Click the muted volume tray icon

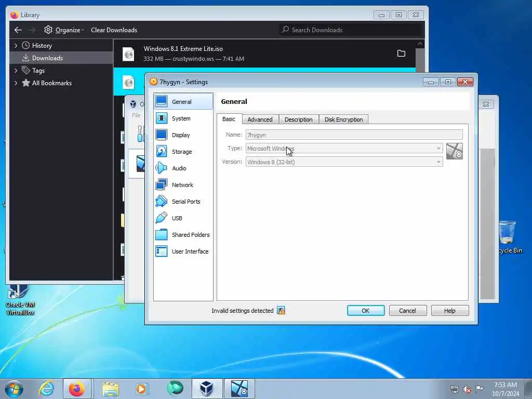tap(467, 389)
